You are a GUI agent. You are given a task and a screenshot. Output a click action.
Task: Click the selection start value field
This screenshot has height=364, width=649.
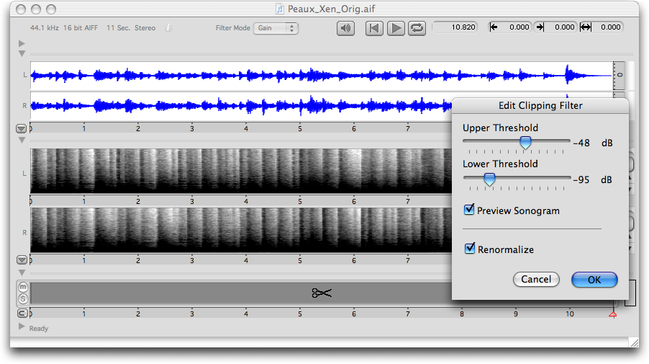pyautogui.click(x=514, y=27)
